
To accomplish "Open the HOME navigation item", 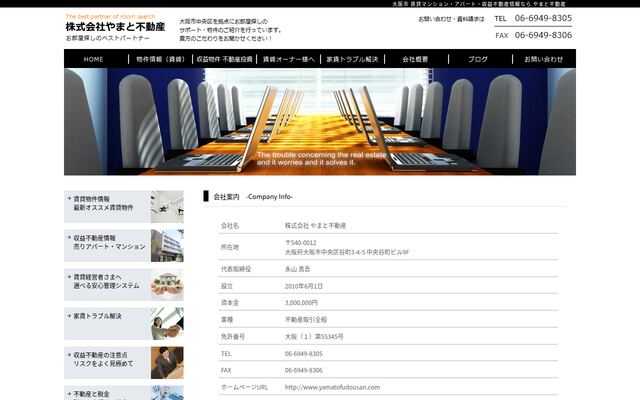I will pyautogui.click(x=93, y=59).
